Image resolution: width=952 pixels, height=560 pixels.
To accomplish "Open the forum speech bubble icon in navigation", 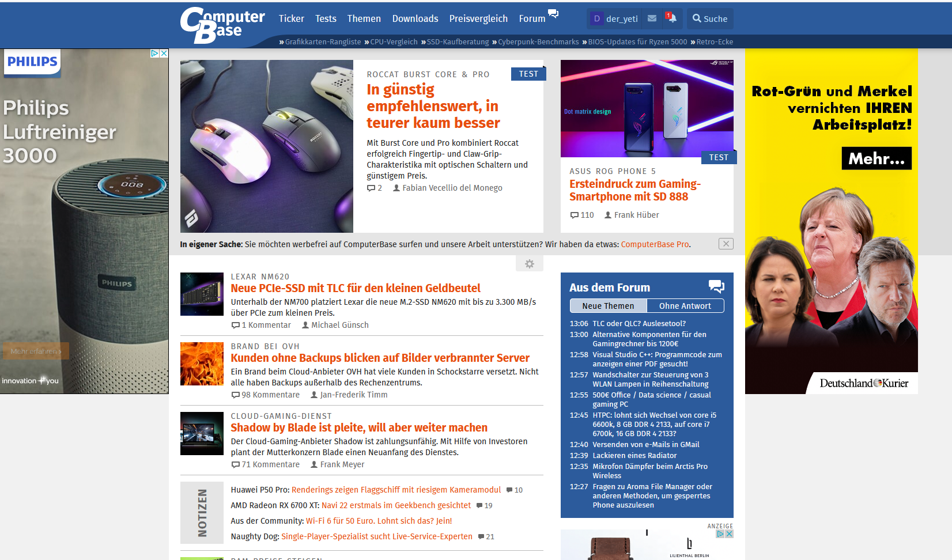I will click(x=553, y=13).
